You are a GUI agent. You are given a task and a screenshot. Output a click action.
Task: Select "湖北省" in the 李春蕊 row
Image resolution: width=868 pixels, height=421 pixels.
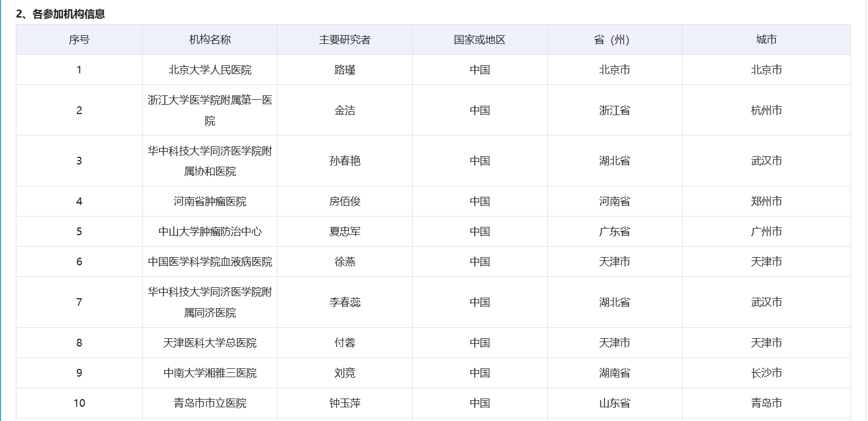coord(615,302)
